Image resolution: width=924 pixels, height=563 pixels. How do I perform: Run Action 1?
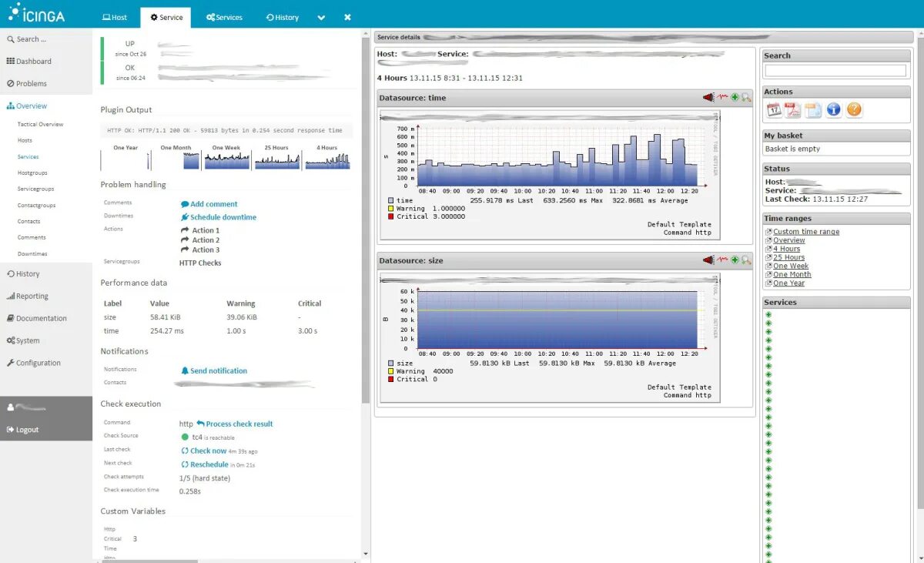click(x=200, y=230)
